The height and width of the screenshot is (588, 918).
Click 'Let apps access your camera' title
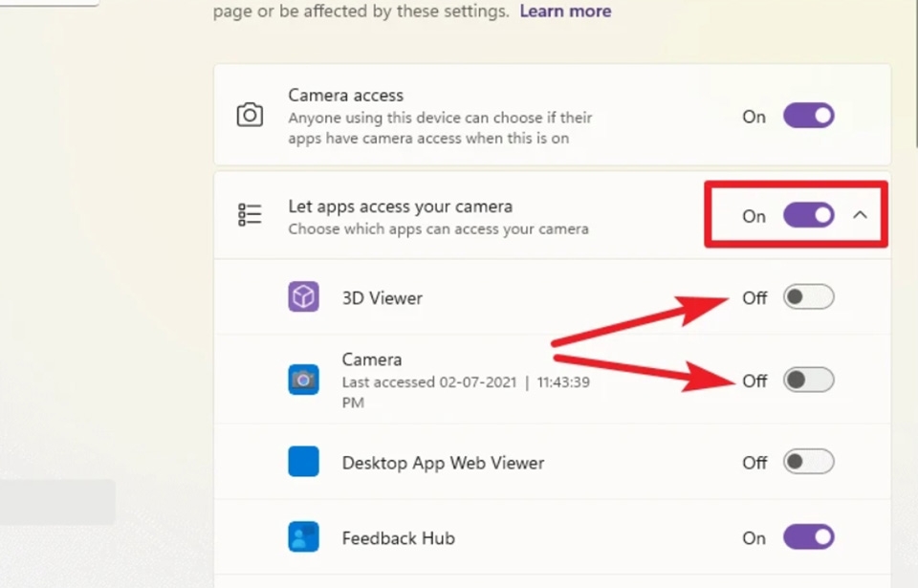point(401,207)
